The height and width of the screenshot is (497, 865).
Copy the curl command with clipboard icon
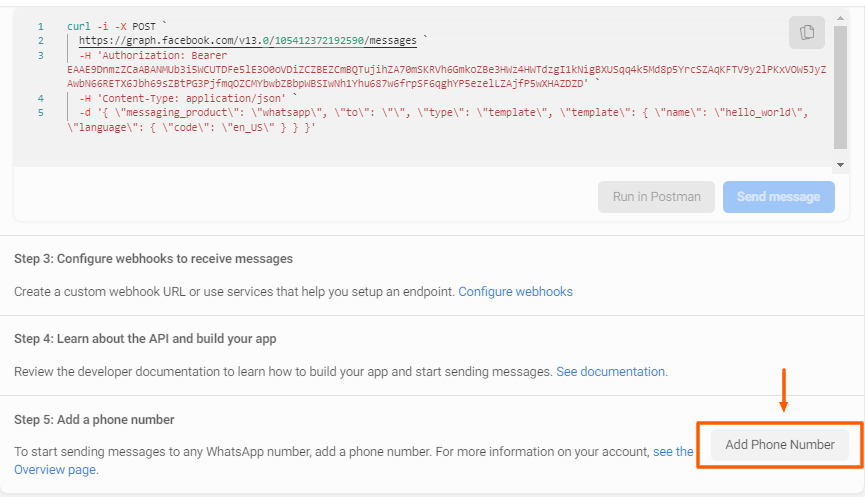click(x=807, y=33)
